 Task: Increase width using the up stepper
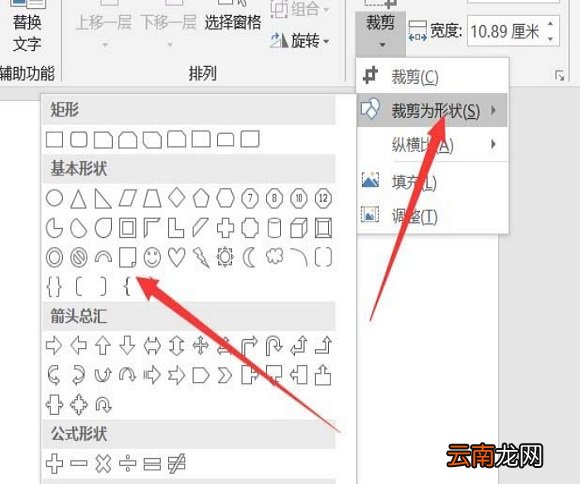tap(551, 24)
